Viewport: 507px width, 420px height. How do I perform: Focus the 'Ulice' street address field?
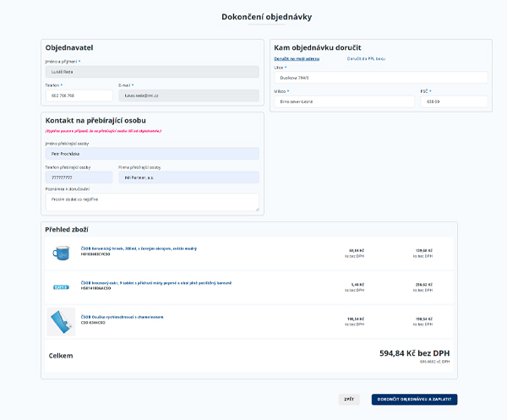pos(379,78)
